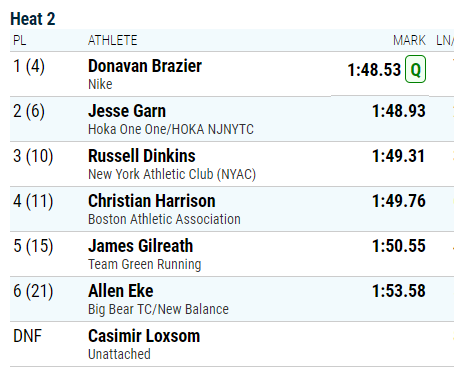The width and height of the screenshot is (454, 368).
Task: Sort results by the PL column header
Action: pyautogui.click(x=19, y=40)
